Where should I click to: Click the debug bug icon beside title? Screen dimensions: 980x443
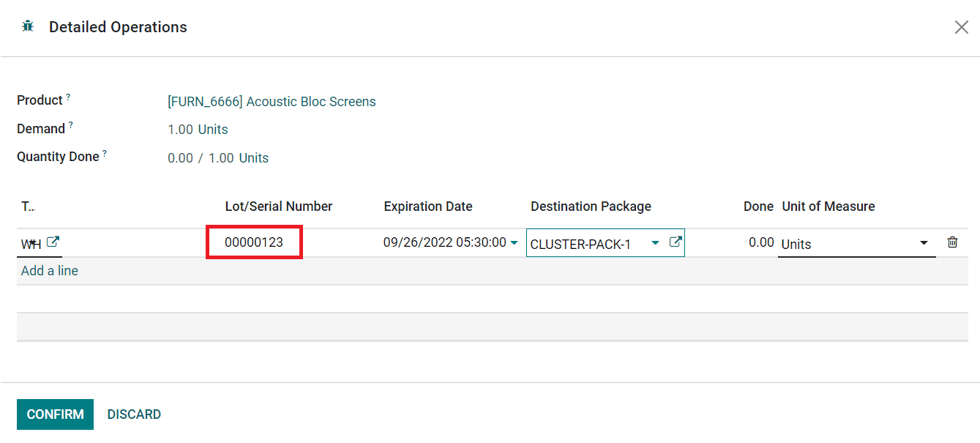28,26
